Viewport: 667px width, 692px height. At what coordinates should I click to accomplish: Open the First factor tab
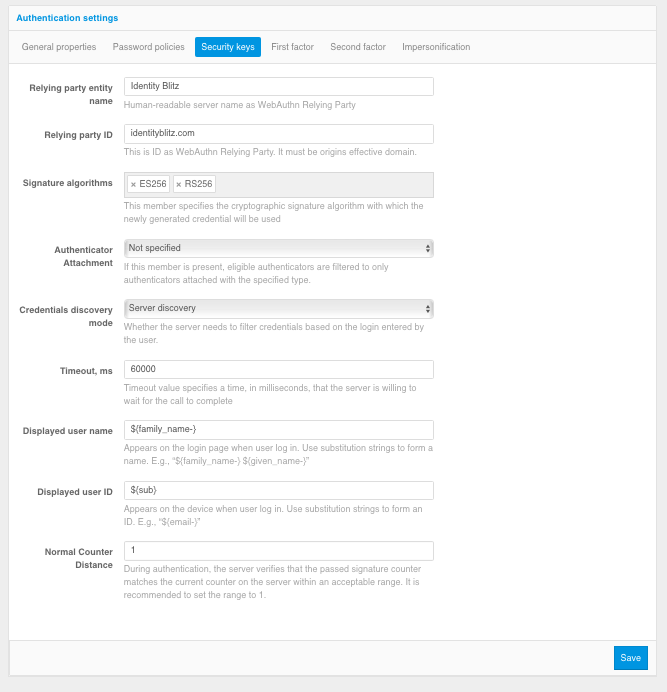(x=292, y=47)
